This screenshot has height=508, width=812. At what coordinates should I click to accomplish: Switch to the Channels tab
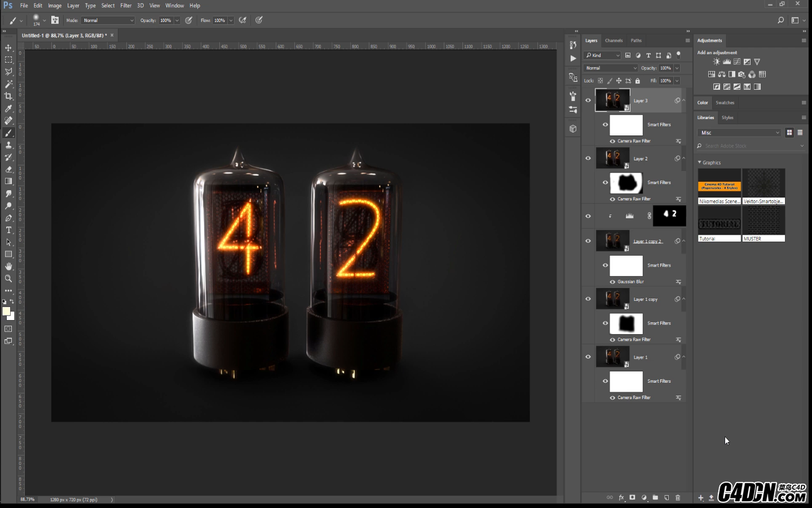coord(614,41)
